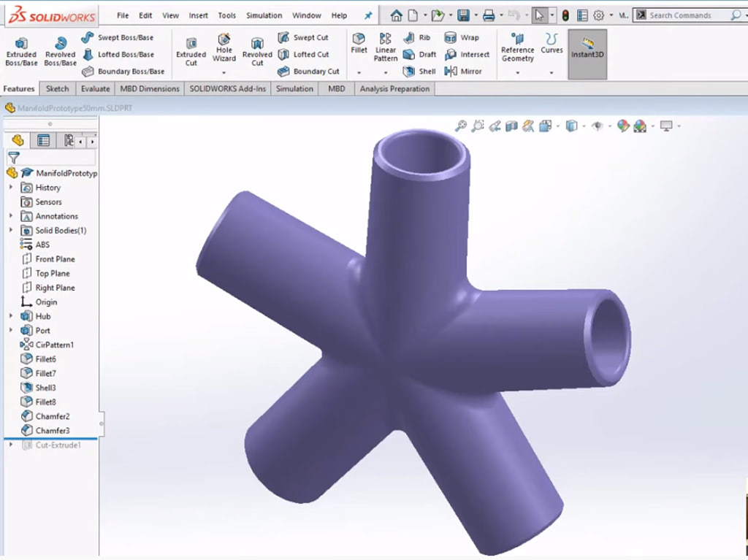This screenshot has height=560, width=748.
Task: Select the Extruded Boss/Base tool
Action: [x=21, y=52]
